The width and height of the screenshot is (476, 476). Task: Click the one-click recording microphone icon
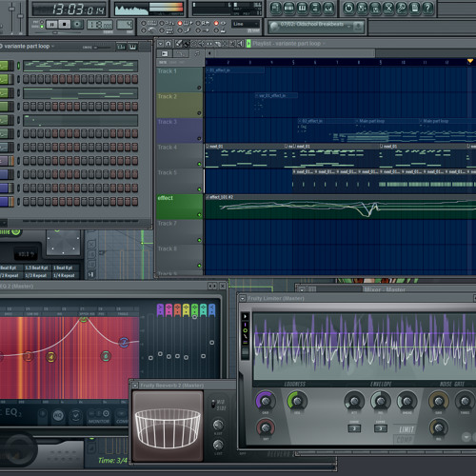[402, 8]
